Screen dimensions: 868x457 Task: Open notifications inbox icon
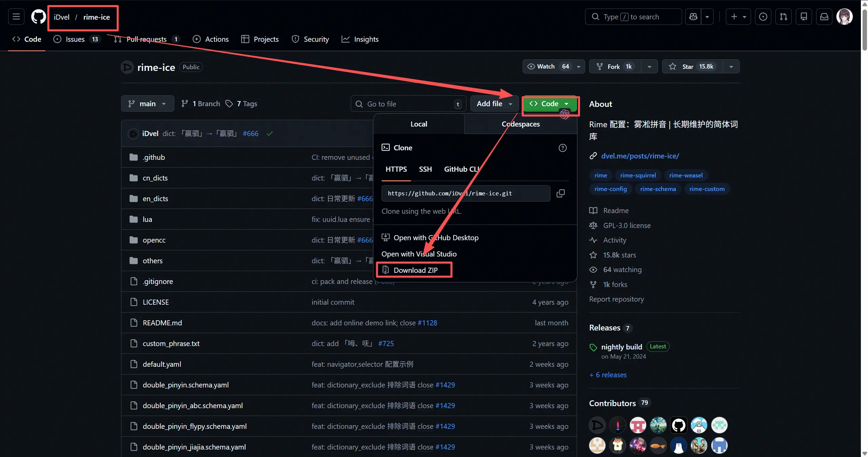click(x=824, y=17)
